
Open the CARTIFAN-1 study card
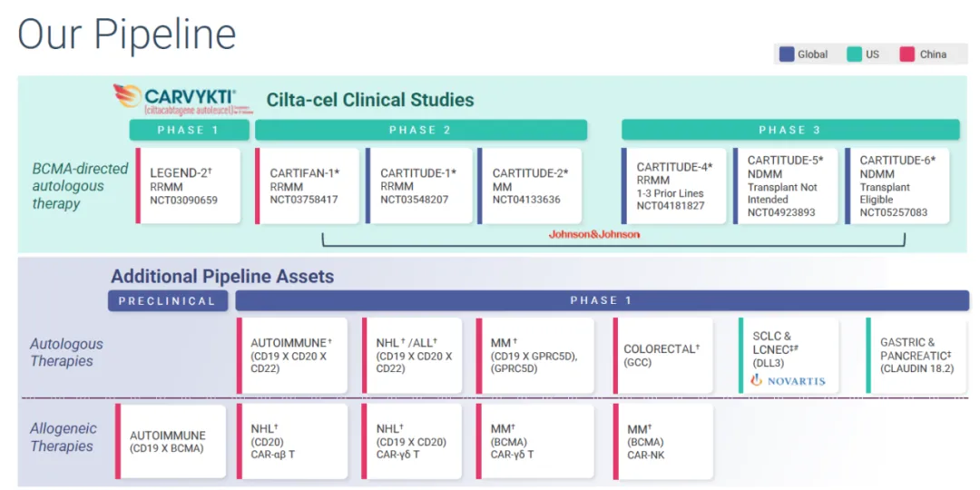(x=306, y=185)
